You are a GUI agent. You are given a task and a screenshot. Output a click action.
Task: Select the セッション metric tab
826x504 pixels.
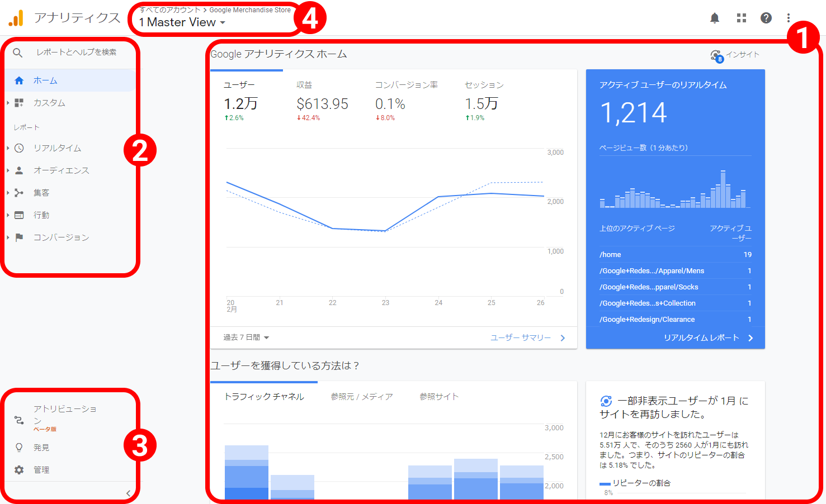coord(484,101)
